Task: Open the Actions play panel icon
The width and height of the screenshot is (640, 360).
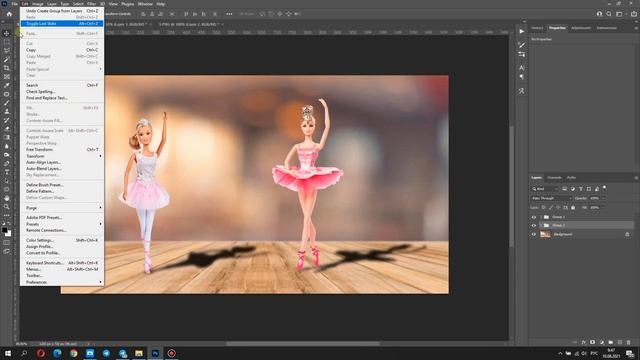Action: point(522,31)
